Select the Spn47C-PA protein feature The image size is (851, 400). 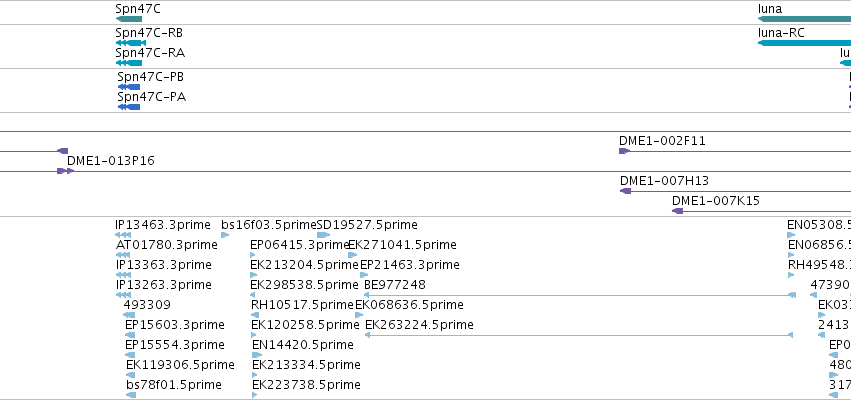(129, 107)
